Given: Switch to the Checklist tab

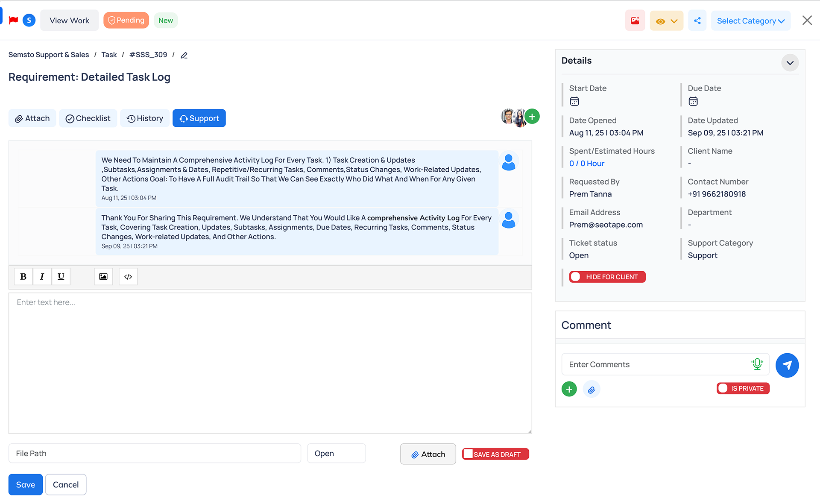Looking at the screenshot, I should [88, 118].
